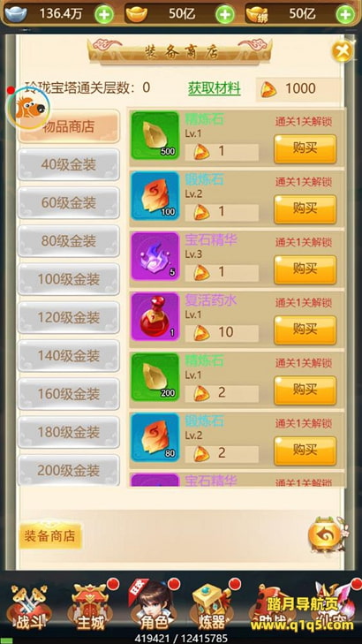Image resolution: width=362 pixels, height=644 pixels.
Task: Tap plus icon beside bound gold 50亿
Action: (345, 15)
